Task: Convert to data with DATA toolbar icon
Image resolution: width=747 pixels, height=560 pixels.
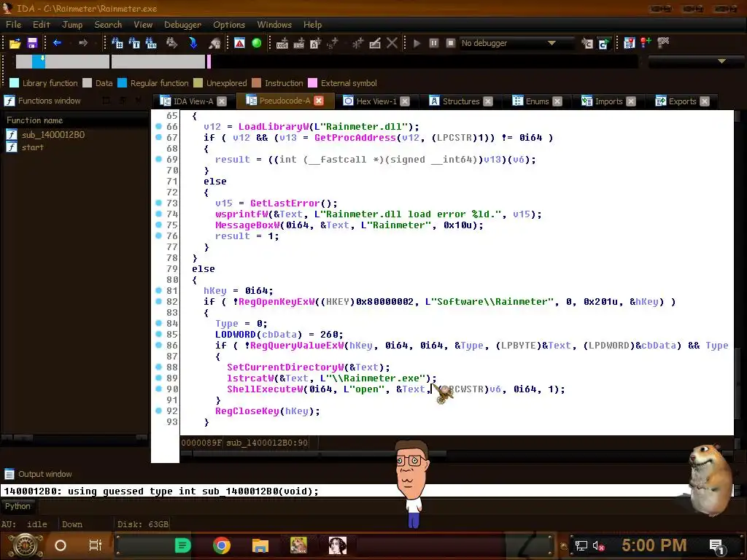Action: point(298,43)
